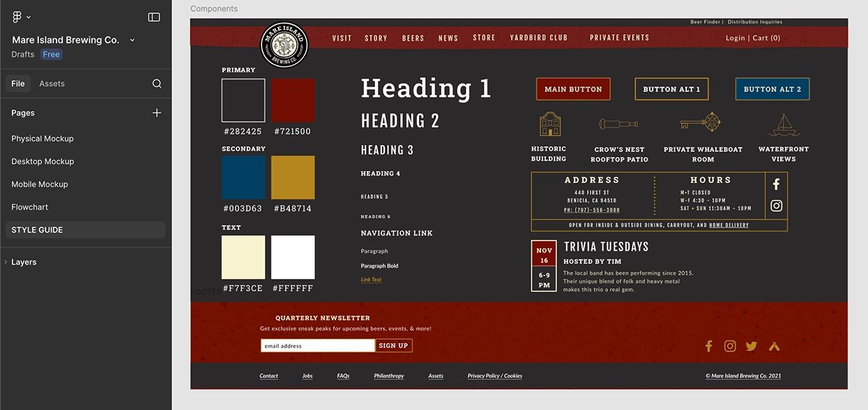Click the BUTTON ALT 2
868x410 pixels.
tap(772, 89)
